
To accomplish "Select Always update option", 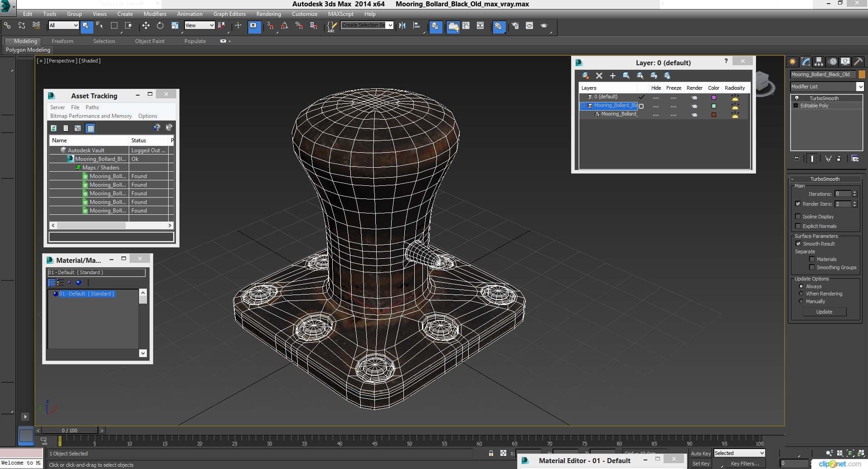I will (x=801, y=286).
